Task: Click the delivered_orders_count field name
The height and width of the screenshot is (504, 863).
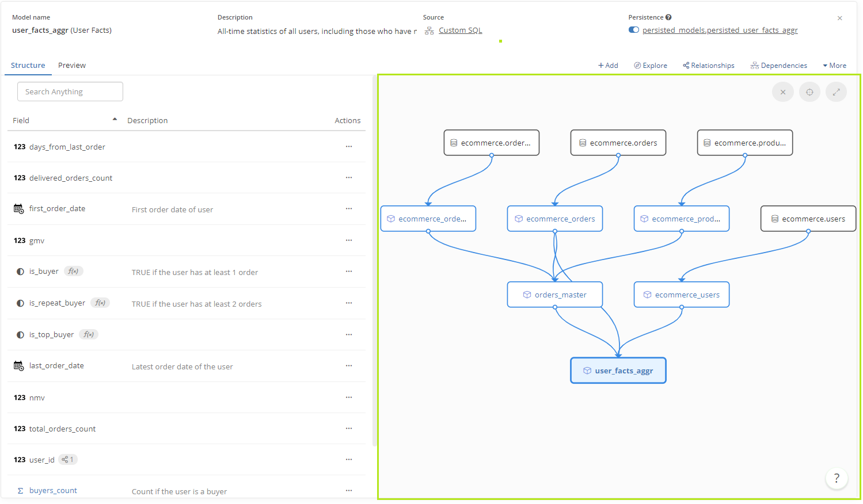Action: click(x=71, y=178)
